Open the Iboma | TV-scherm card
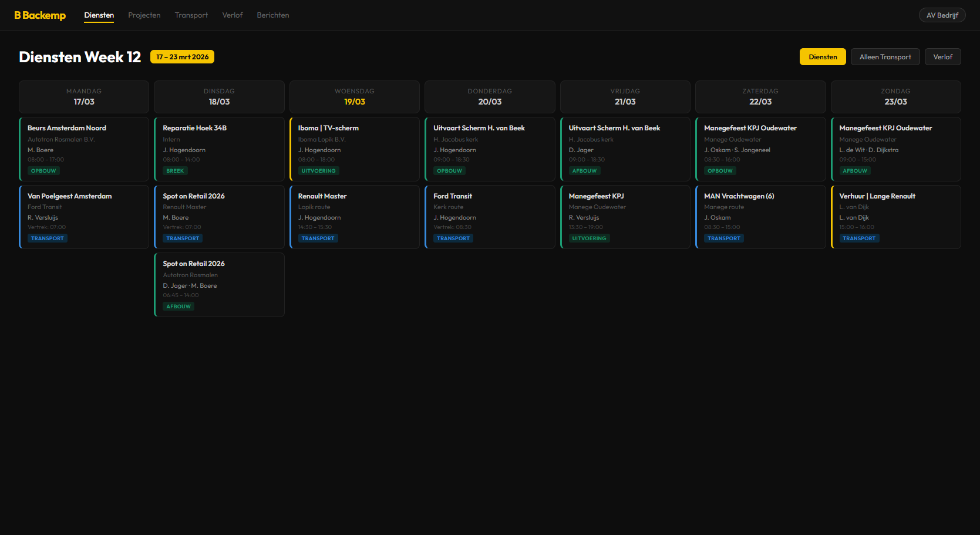 click(355, 149)
